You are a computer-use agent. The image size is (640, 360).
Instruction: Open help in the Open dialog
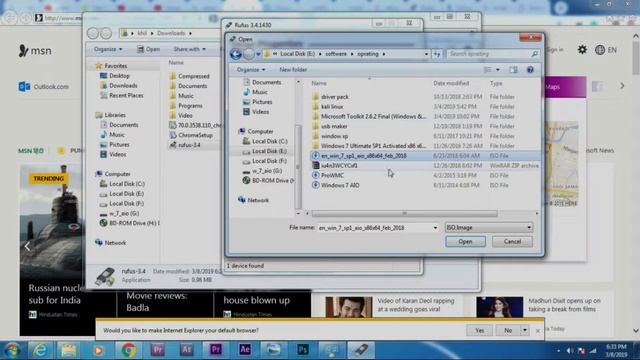point(530,70)
